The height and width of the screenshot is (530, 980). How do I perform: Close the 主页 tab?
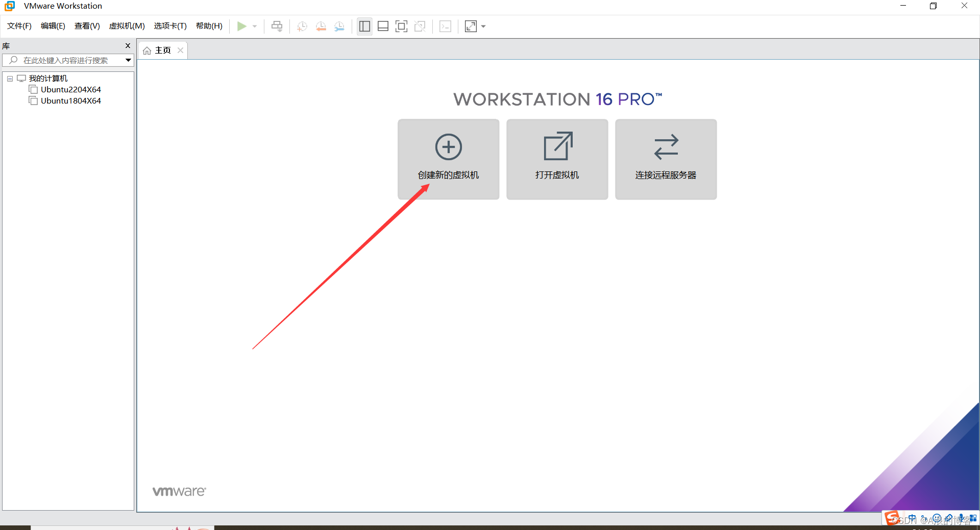(x=180, y=51)
